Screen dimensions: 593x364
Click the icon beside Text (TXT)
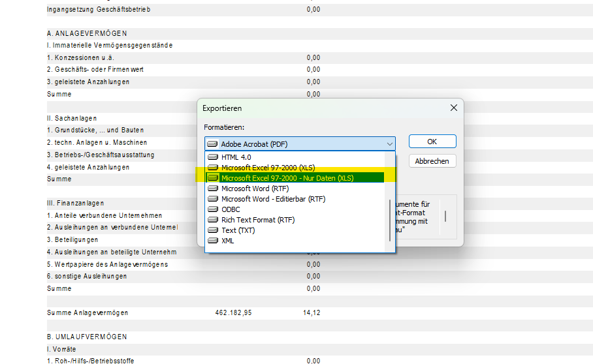coord(213,230)
